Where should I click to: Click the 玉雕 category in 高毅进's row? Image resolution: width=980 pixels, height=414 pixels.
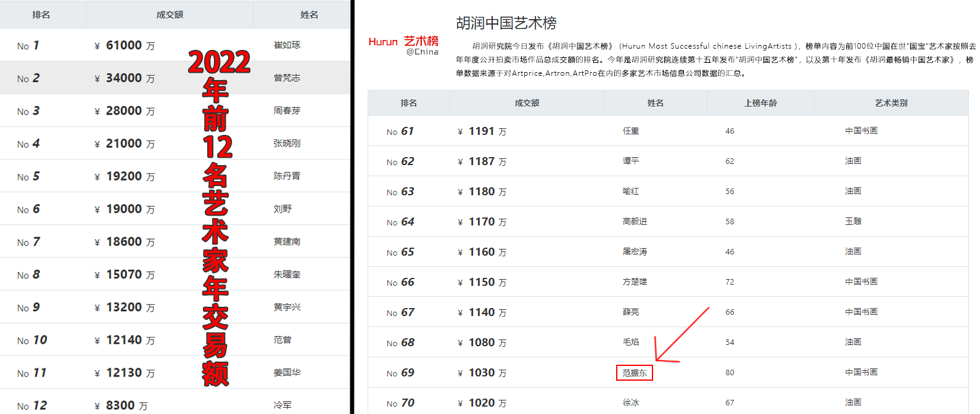[x=853, y=221]
